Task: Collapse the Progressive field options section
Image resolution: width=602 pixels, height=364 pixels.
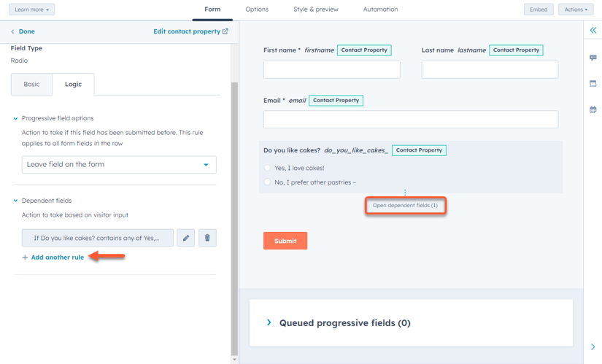Action: point(15,118)
